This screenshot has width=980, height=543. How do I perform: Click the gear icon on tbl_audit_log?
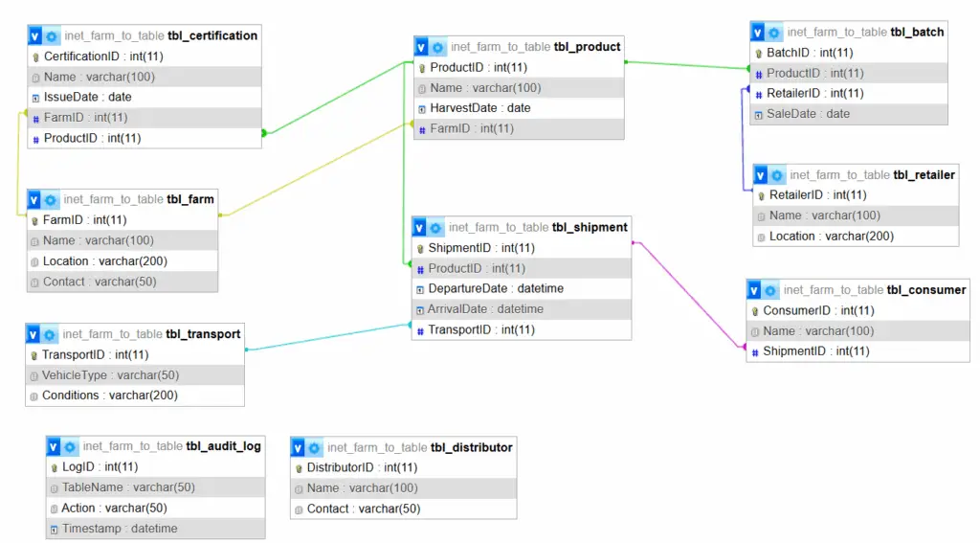(x=71, y=447)
